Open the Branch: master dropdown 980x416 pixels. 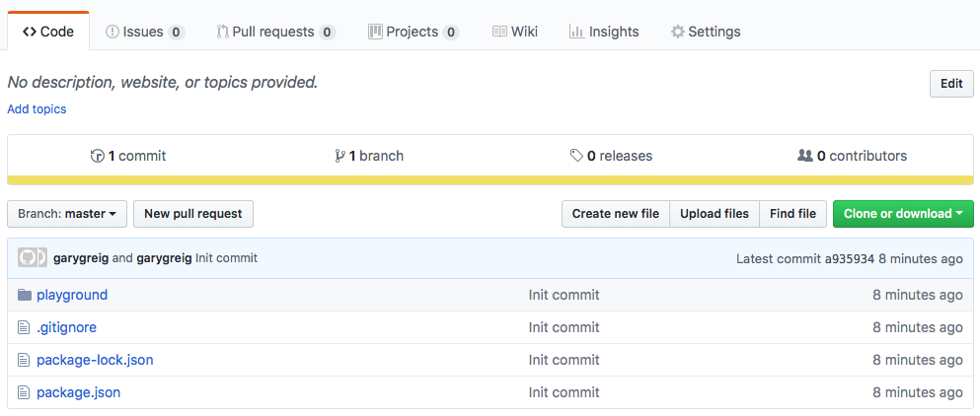tap(67, 214)
